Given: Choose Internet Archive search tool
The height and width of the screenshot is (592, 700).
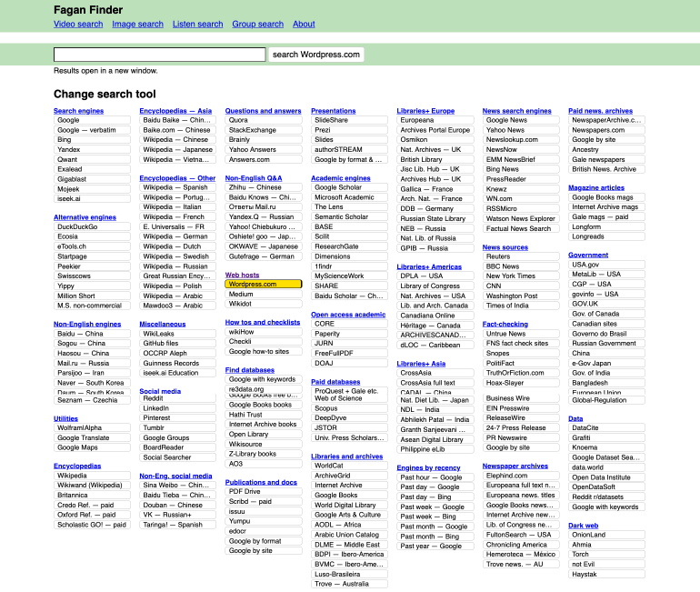Looking at the screenshot, I should point(350,486).
